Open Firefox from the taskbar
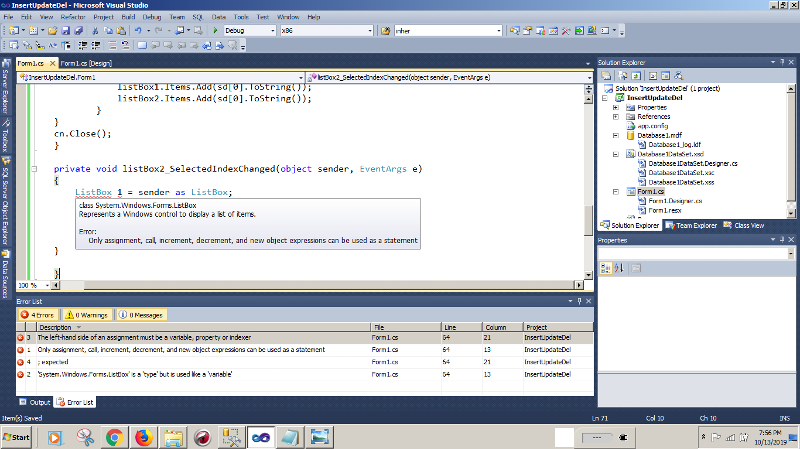This screenshot has width=800, height=449. [144, 437]
